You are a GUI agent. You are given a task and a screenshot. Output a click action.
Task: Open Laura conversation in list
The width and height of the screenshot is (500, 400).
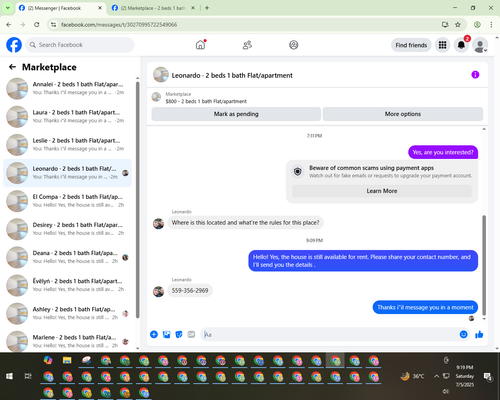pos(67,117)
